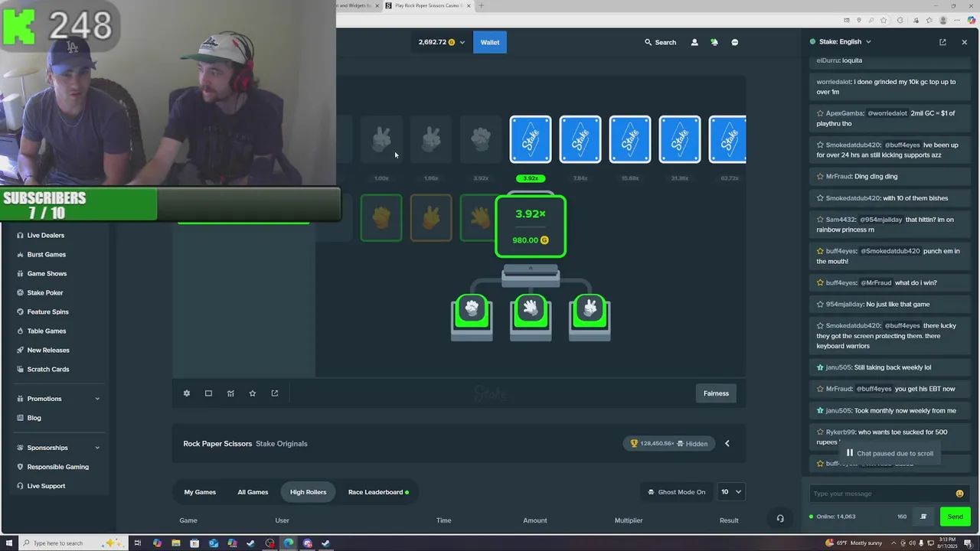Image resolution: width=980 pixels, height=551 pixels.
Task: Open the Race Leaderboard tab
Action: tap(378, 492)
